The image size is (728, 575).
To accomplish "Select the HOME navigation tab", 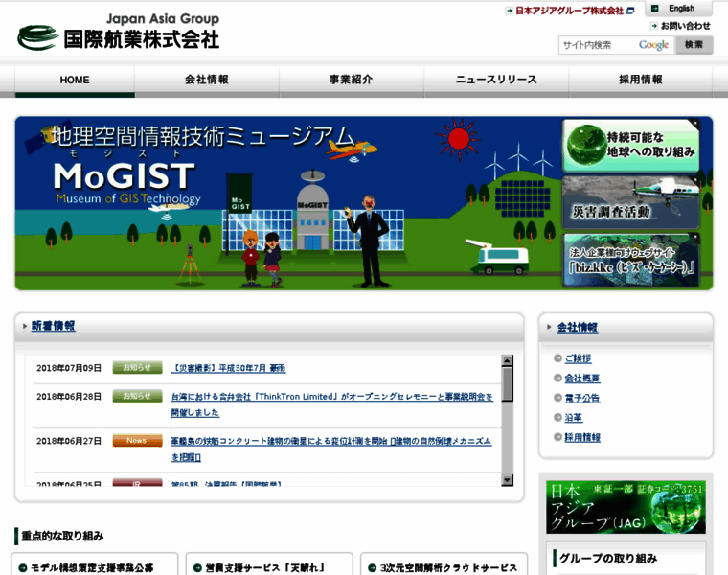I will (x=75, y=80).
